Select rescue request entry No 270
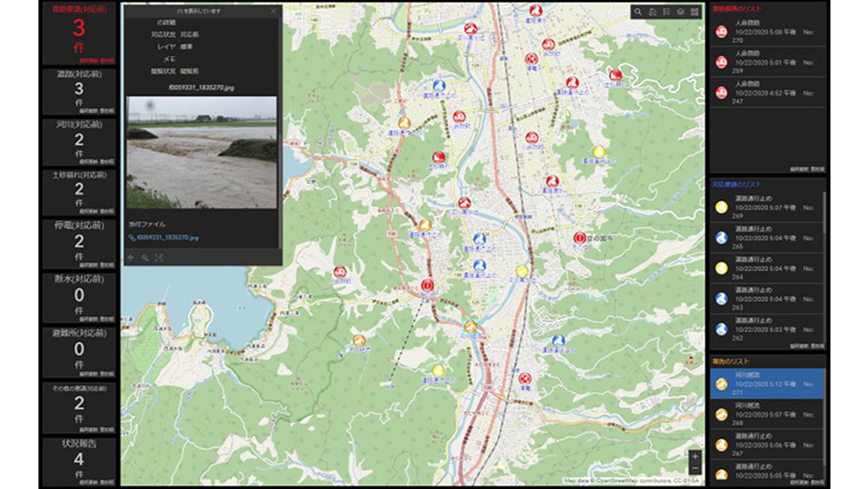 (768, 31)
